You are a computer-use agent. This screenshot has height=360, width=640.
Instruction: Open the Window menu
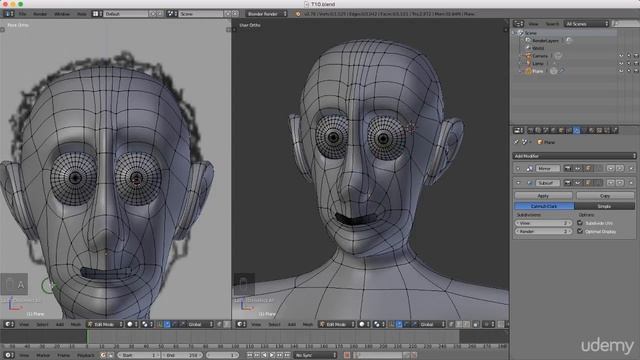pyautogui.click(x=62, y=13)
